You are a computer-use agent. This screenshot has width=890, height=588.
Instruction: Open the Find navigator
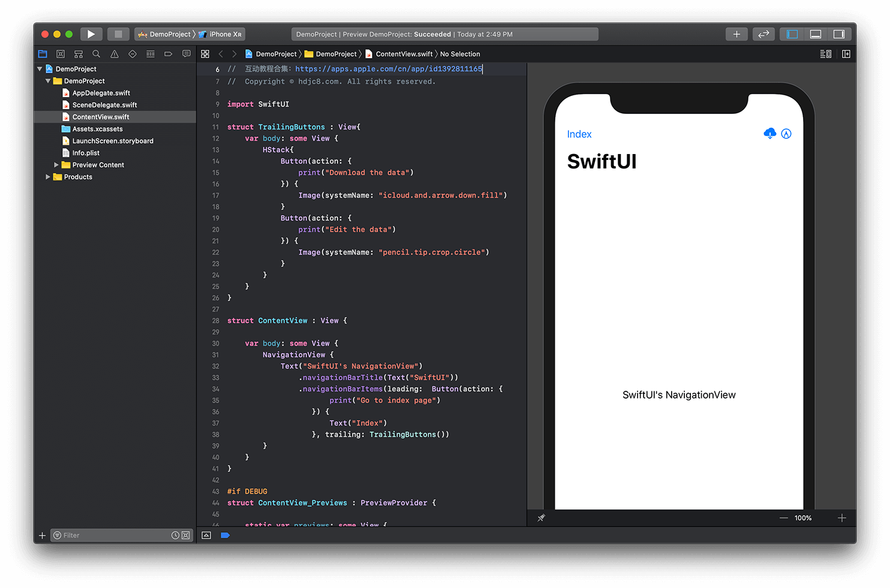pyautogui.click(x=97, y=54)
